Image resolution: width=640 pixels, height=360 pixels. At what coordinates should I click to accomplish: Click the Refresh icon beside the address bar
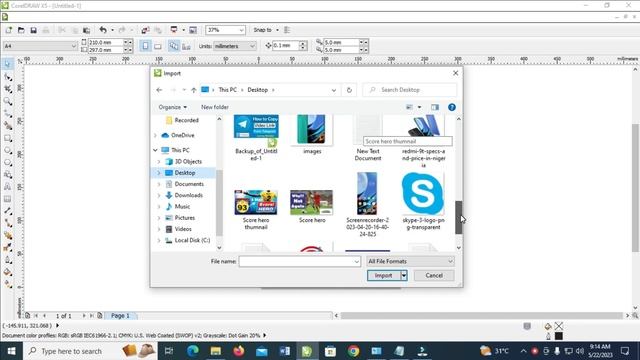[349, 90]
